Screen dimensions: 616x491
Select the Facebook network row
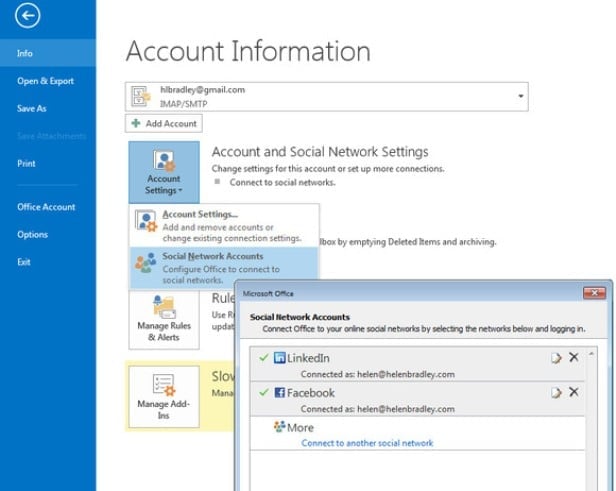[417, 399]
